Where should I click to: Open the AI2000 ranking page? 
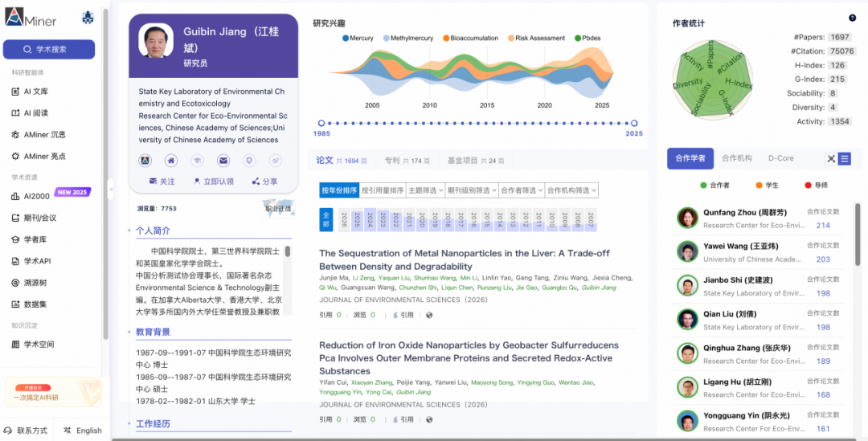point(31,196)
